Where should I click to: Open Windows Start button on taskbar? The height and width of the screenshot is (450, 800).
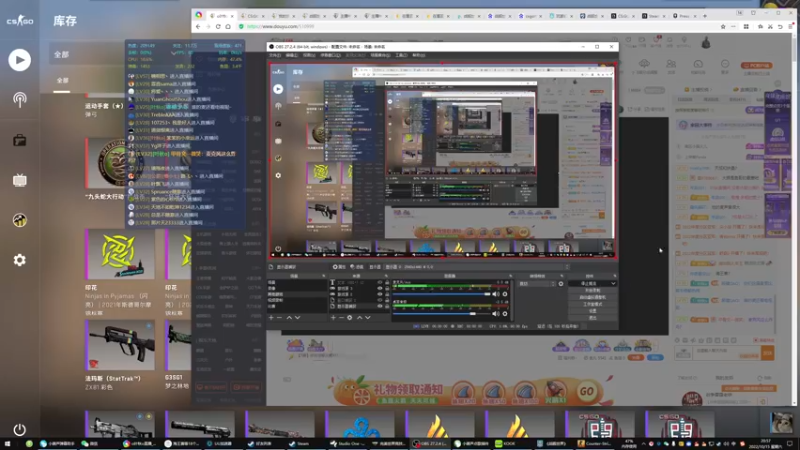point(7,444)
